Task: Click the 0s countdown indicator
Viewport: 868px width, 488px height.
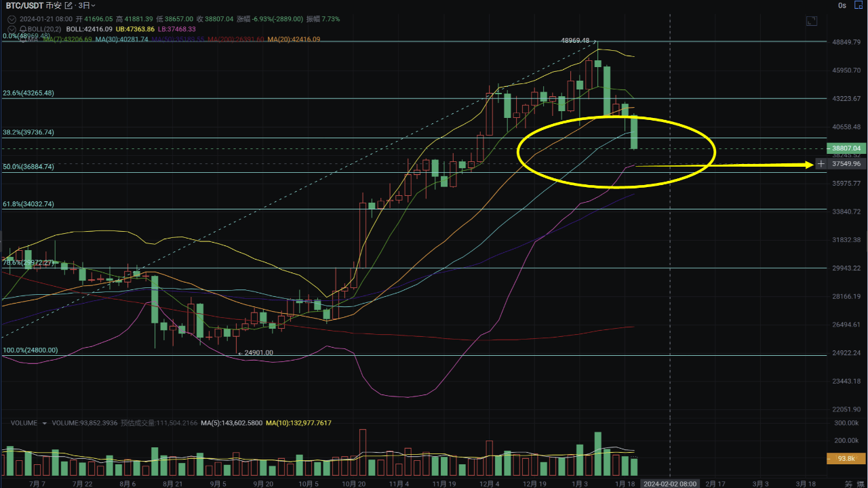Action: pyautogui.click(x=842, y=5)
